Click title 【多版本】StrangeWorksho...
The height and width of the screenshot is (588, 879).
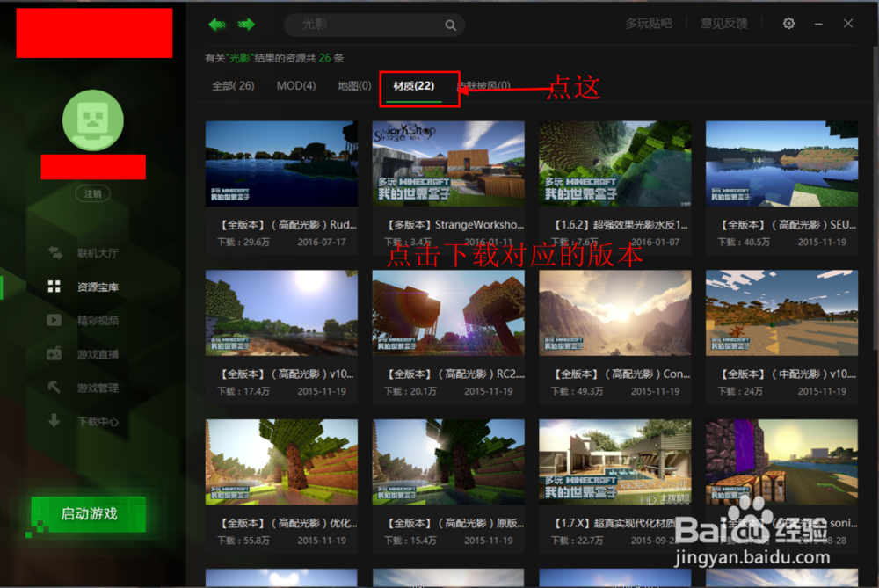click(x=454, y=225)
